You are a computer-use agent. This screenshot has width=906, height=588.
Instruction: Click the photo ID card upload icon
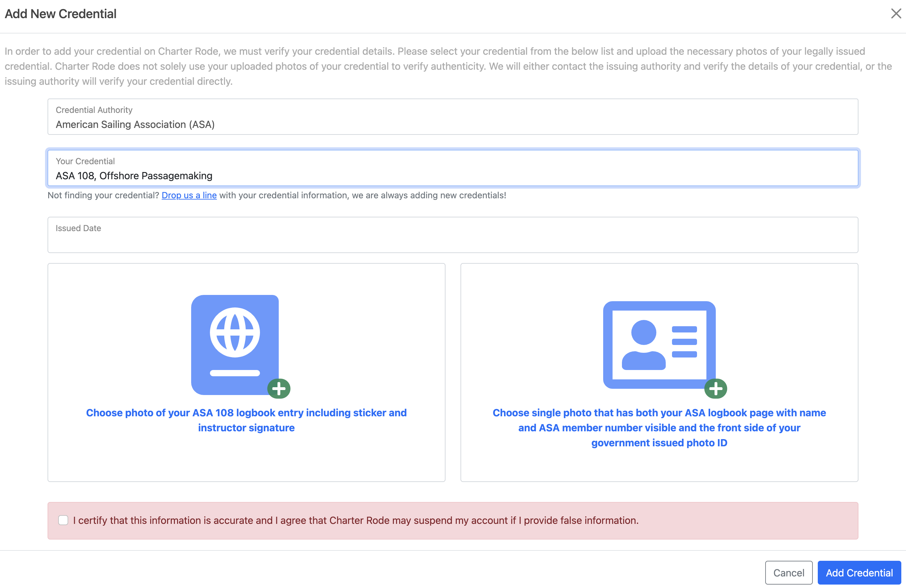659,345
